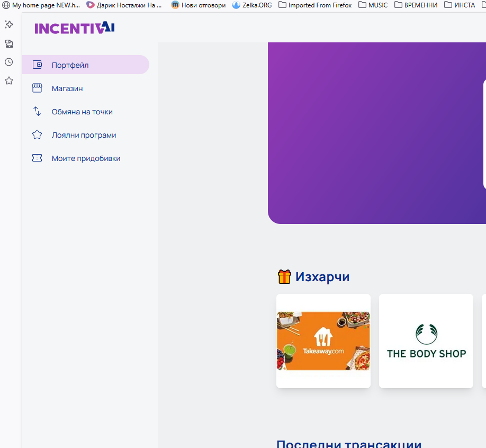The height and width of the screenshot is (448, 486).
Task: Expand the Imported From Firefox bookmark folder
Action: tap(315, 5)
